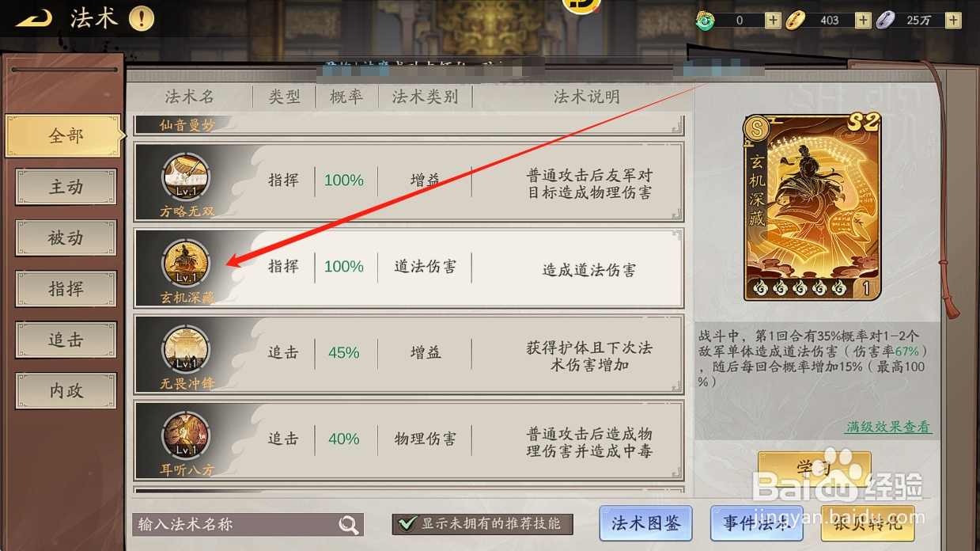
Task: Toggle 显示未拥有的推荐技能 checkbox
Action: click(x=407, y=523)
